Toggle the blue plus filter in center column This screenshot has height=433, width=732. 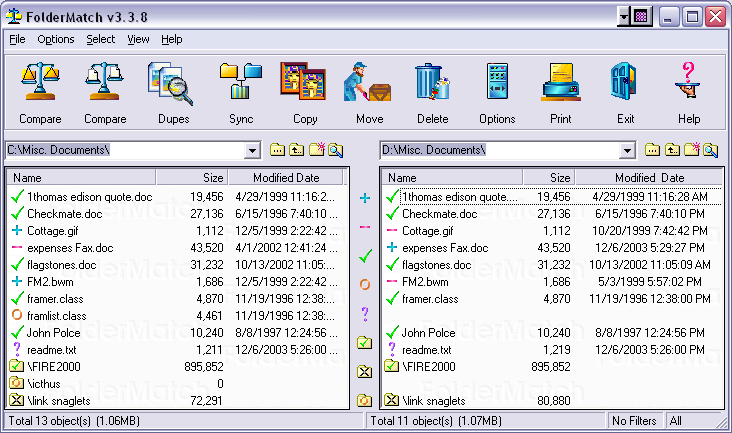pyautogui.click(x=365, y=198)
